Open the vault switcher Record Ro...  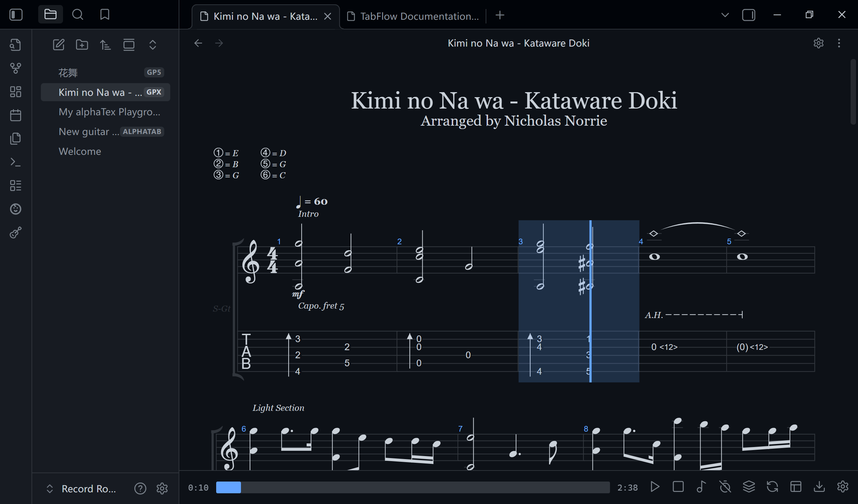point(81,489)
